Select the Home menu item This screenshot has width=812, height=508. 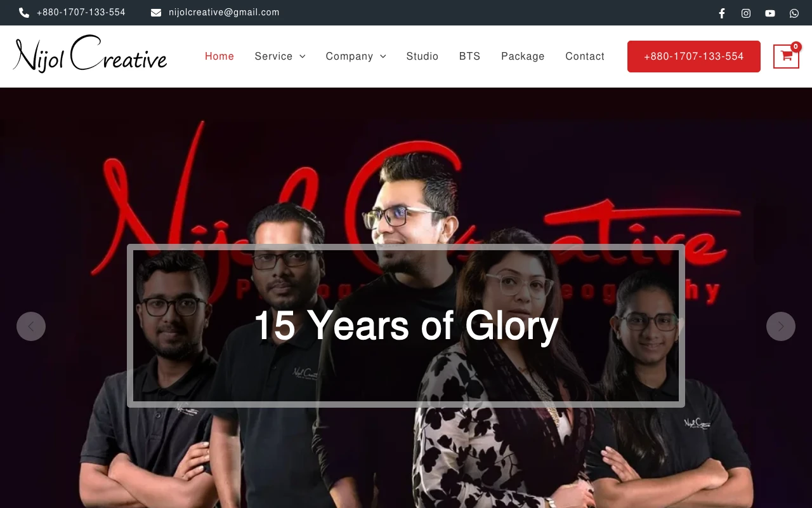(x=219, y=57)
